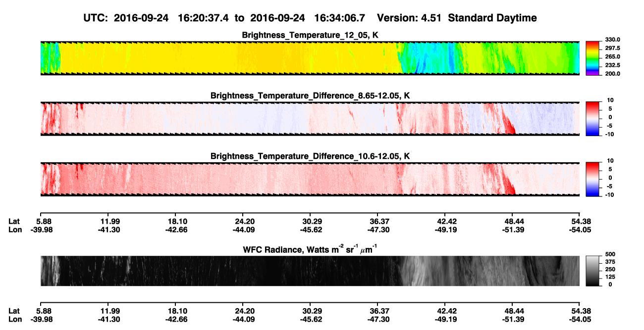Click Lat 30.29 on the bottom-most axis
The image size is (644, 330).
click(310, 311)
